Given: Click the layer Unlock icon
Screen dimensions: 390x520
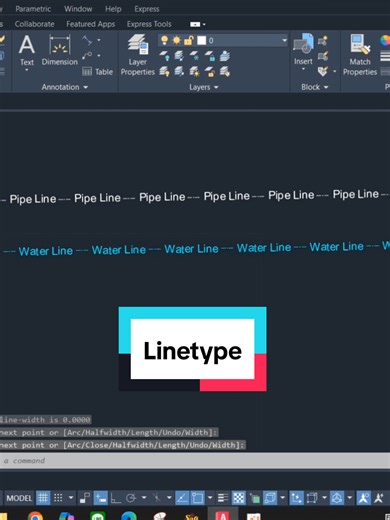Looking at the screenshot, I should point(210,71).
